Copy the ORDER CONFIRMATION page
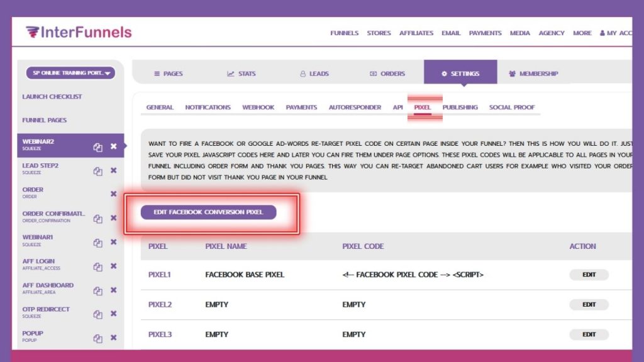 (97, 219)
